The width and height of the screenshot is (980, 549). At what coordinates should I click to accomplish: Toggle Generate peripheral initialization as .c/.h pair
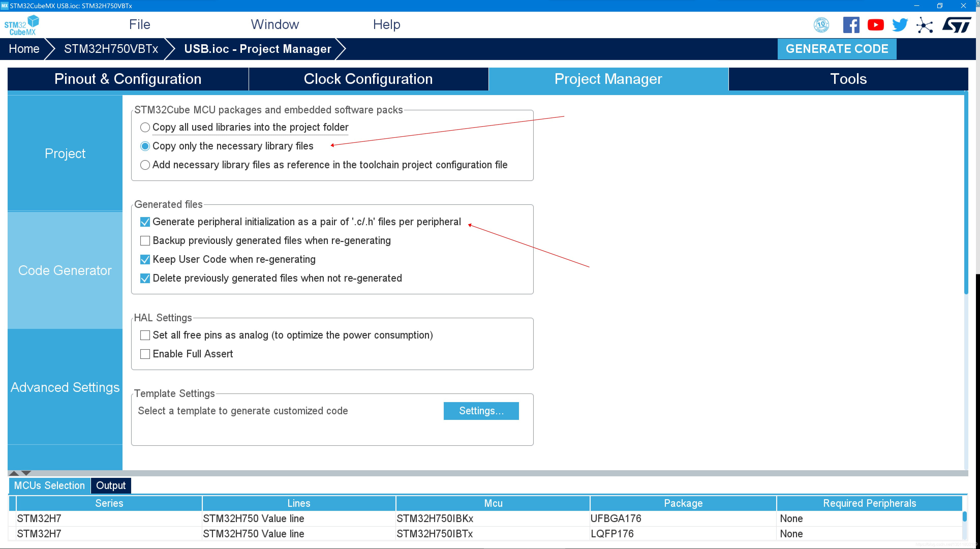point(145,222)
